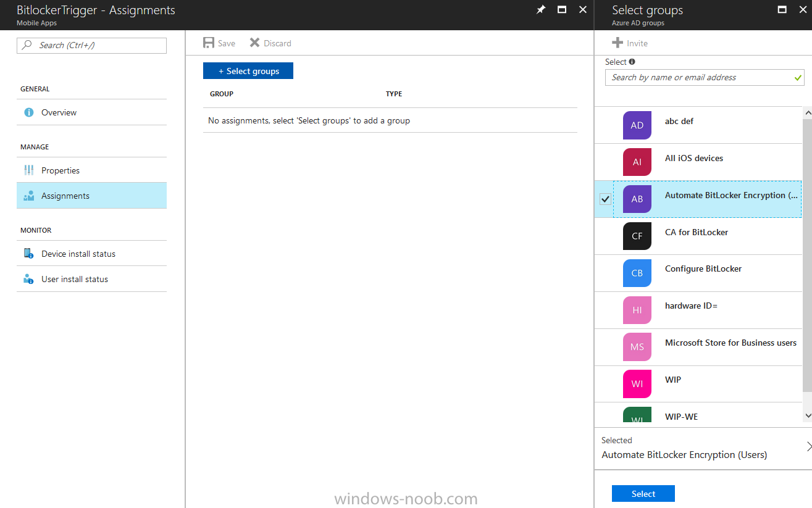The width and height of the screenshot is (812, 508).
Task: Expand the Selected groups chevron
Action: pos(808,446)
